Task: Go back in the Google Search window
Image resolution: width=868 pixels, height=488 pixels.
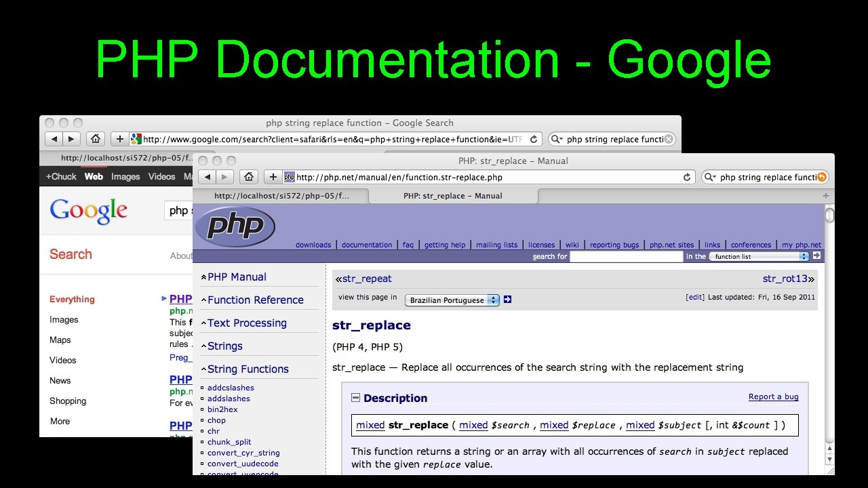Action: point(54,139)
